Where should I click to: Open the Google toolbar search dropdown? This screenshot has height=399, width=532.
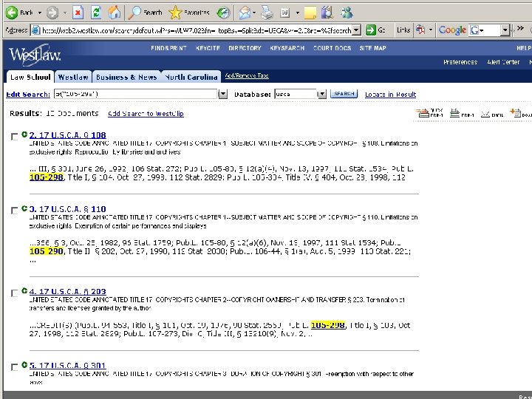pos(505,30)
